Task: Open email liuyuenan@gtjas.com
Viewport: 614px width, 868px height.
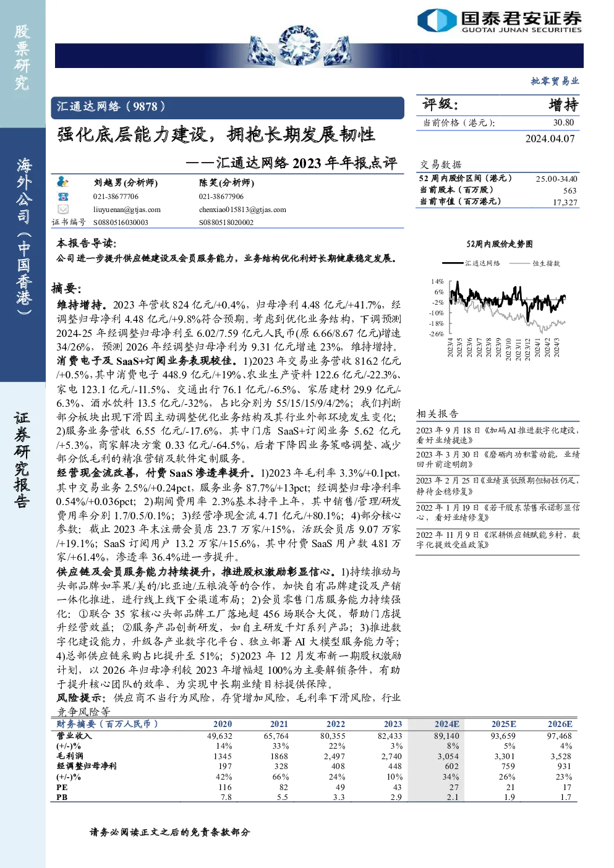Action: tap(127, 210)
